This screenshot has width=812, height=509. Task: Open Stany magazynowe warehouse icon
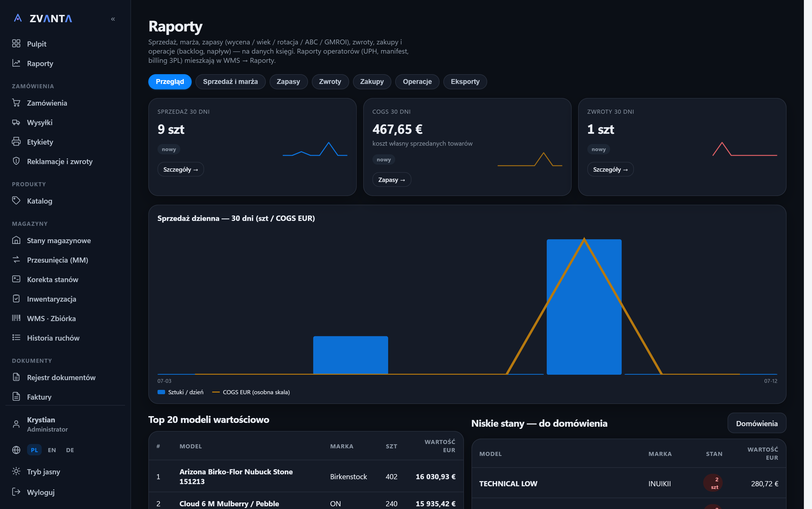[16, 240]
